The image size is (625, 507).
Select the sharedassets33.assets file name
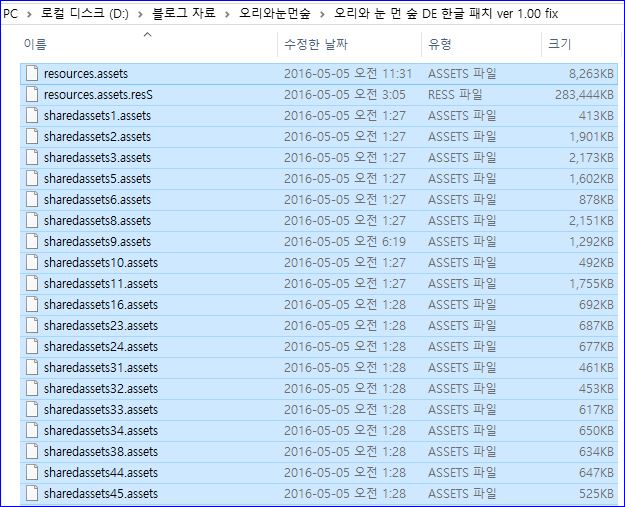[101, 410]
